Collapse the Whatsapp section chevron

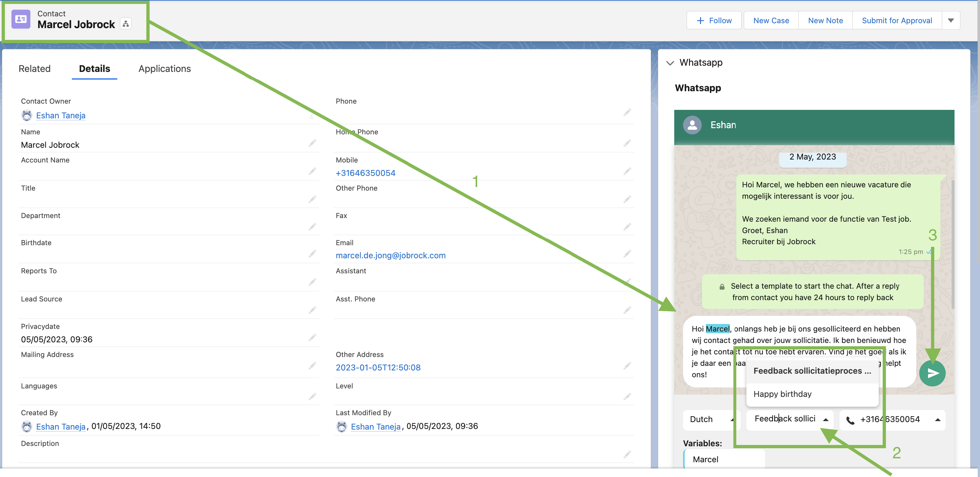click(670, 63)
